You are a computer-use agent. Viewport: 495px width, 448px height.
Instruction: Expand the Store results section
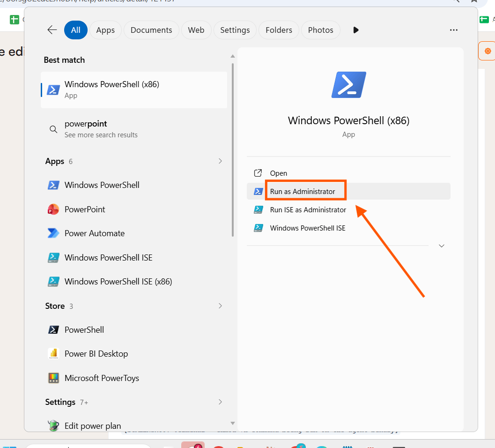(x=220, y=306)
